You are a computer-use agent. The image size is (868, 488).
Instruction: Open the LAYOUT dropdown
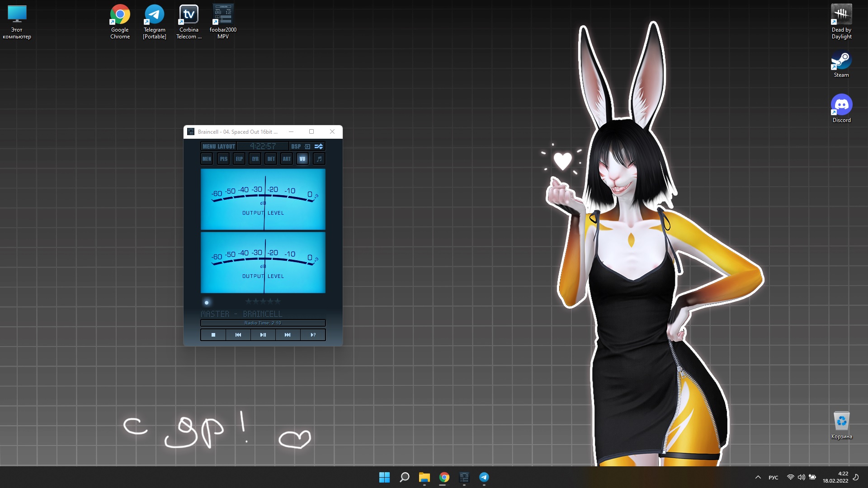pyautogui.click(x=226, y=146)
